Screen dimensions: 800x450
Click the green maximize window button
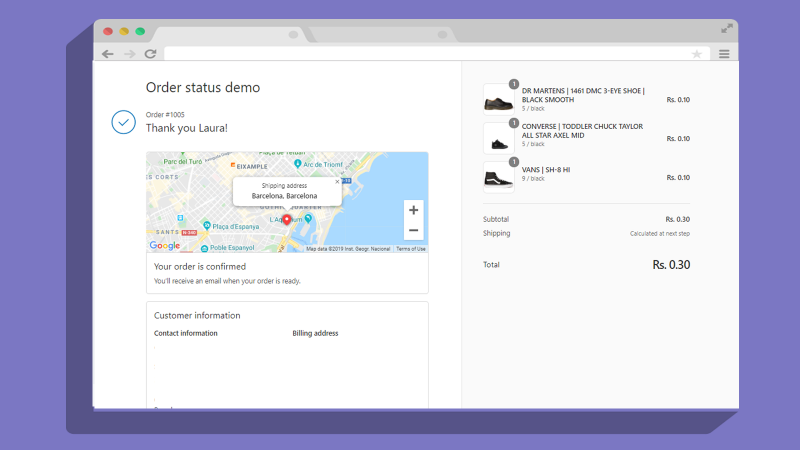(x=140, y=32)
